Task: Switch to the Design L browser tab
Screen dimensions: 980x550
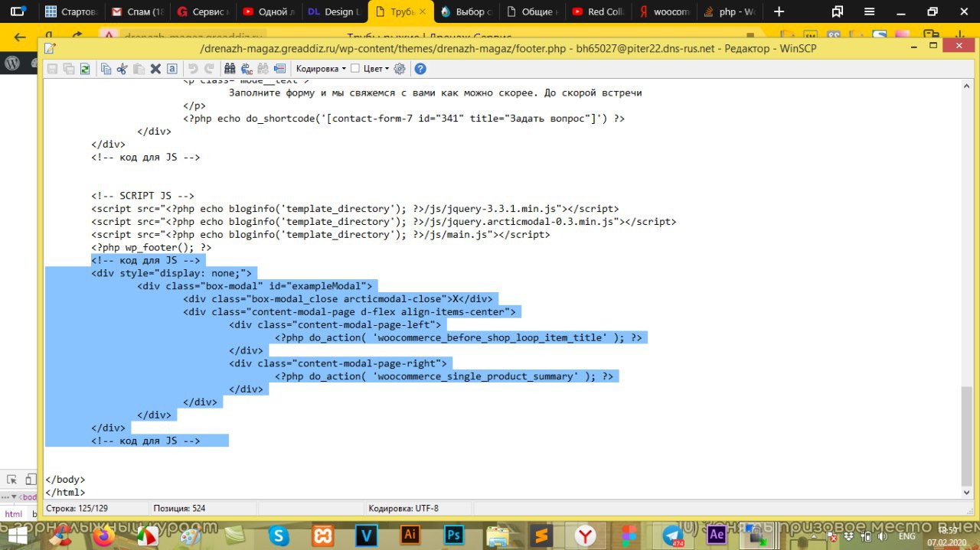Action: pos(335,11)
